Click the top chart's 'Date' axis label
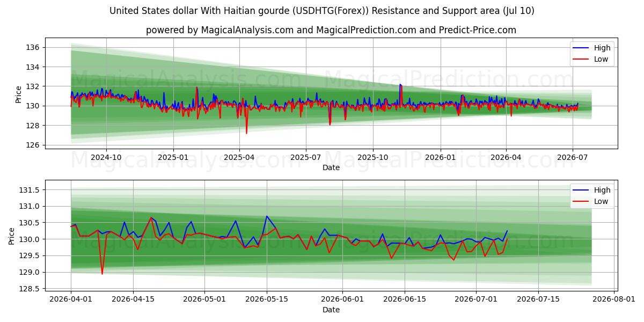Viewport: 644px width, 322px height. pos(331,167)
